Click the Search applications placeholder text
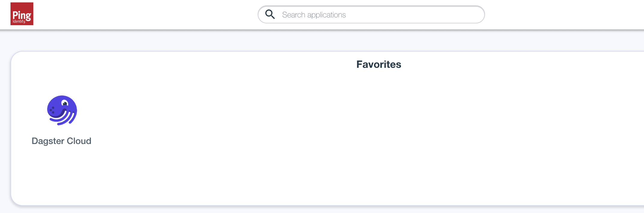Viewport: 644px width, 213px height. tap(313, 14)
